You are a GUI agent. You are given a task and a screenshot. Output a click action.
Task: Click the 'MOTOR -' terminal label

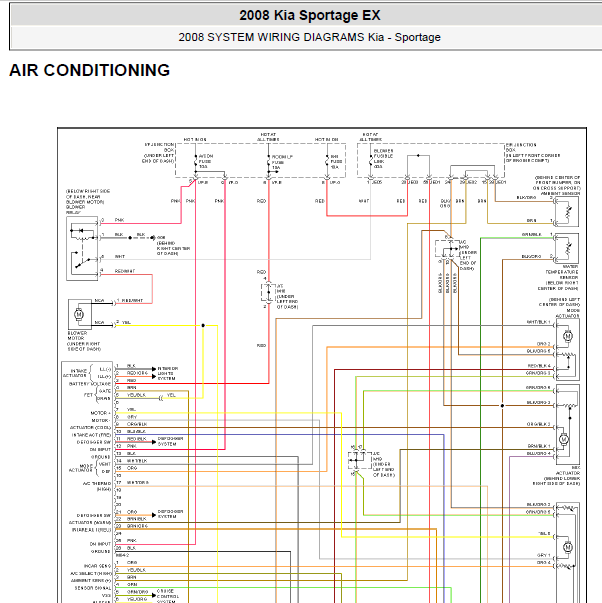click(x=100, y=420)
